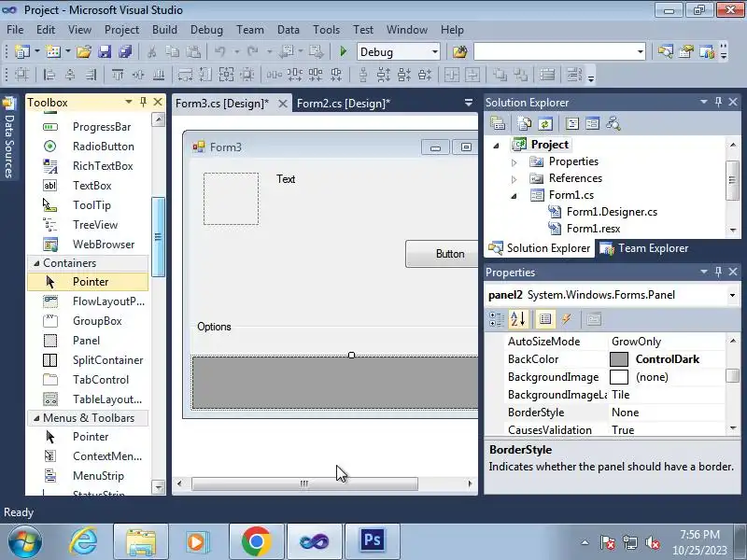Screen dimensions: 747x560
Task: Click the Save floppy disk icon
Action: tap(105, 51)
